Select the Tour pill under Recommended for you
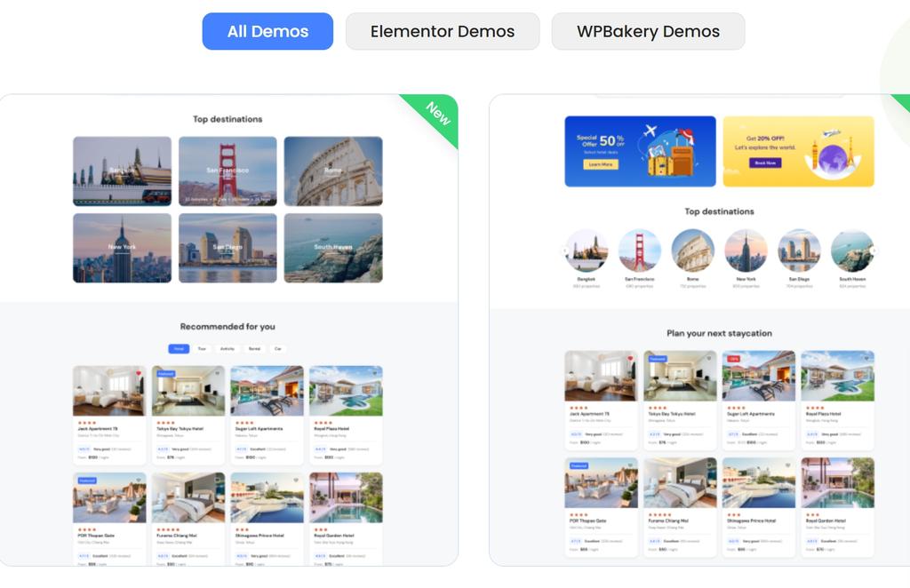This screenshot has height=588, width=910. click(x=202, y=348)
